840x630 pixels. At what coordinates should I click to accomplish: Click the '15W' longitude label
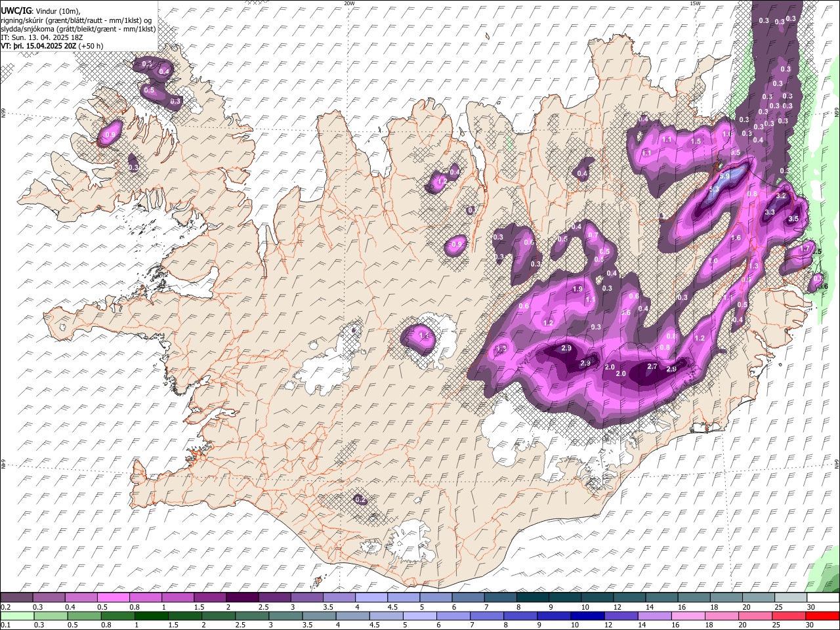(x=695, y=3)
